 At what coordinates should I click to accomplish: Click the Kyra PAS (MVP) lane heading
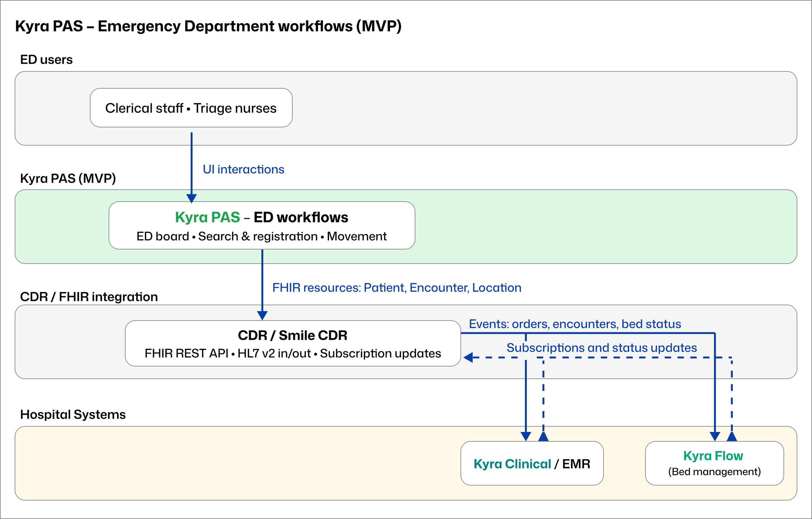tap(68, 178)
